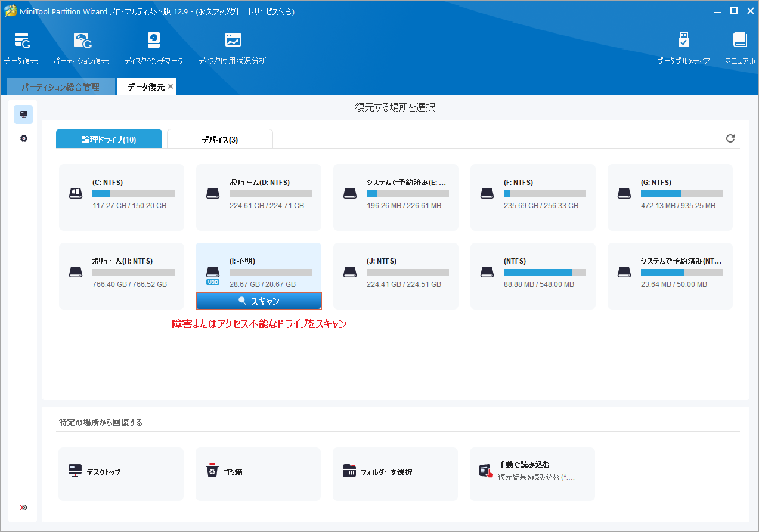Screen dimensions: 759x532
Task: Click the システムで予約済み(E: drive icon
Action: click(350, 193)
